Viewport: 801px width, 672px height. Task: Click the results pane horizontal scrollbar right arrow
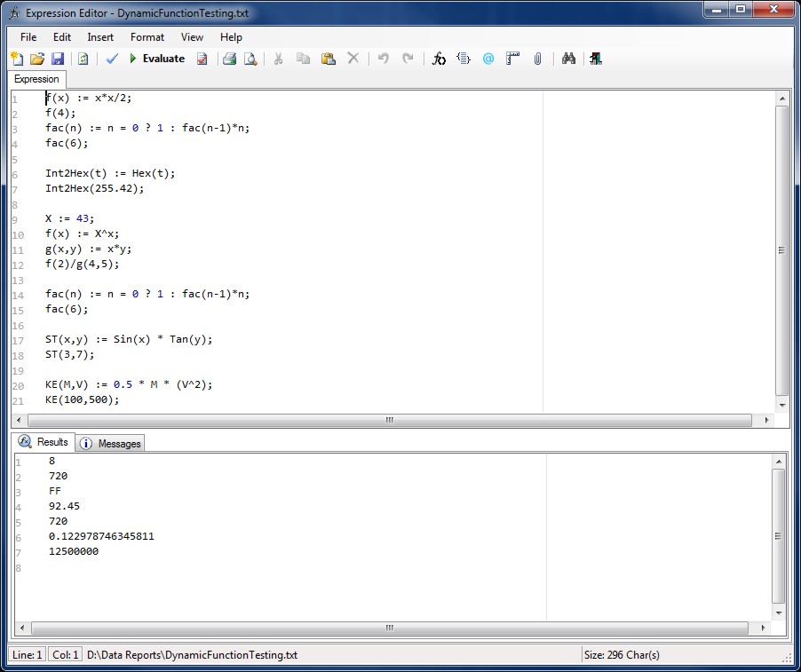pos(768,628)
